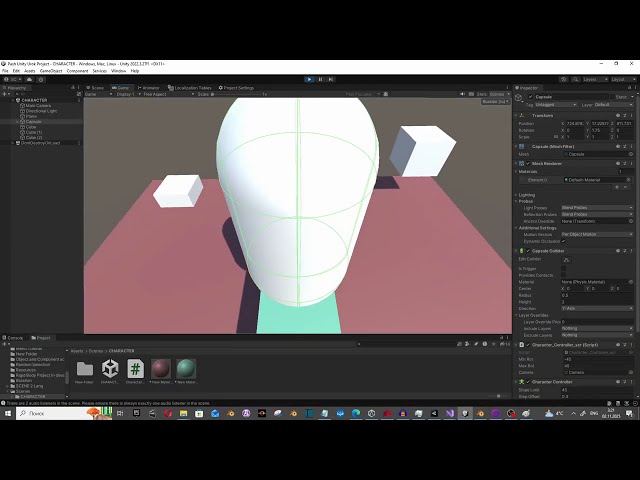The height and width of the screenshot is (480, 640).
Task: Open the Free Aspect dropdown
Action: pos(168,94)
